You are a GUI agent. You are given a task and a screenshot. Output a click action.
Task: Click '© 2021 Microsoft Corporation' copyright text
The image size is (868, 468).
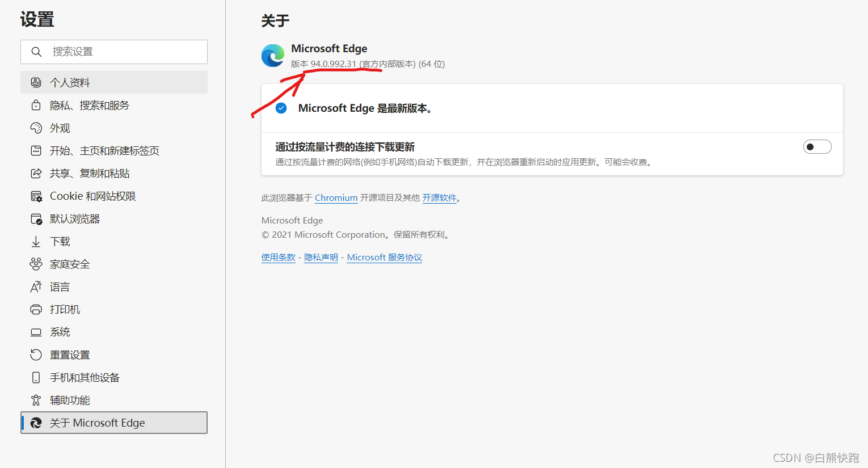click(323, 234)
